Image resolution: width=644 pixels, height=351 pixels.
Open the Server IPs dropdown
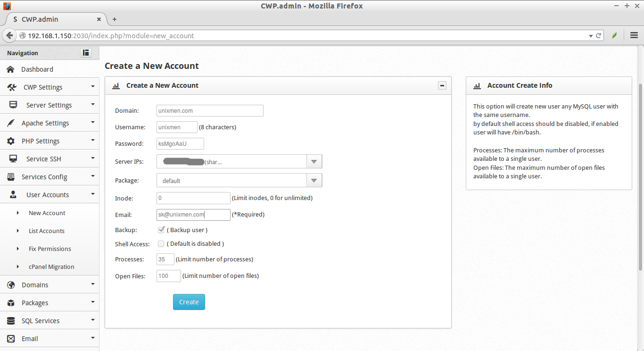coord(314,162)
